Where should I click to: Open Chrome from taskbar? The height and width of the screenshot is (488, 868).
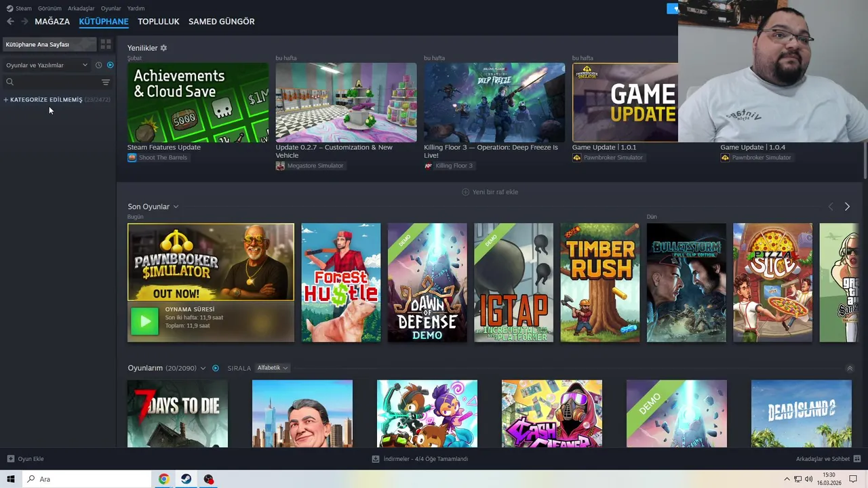163,479
